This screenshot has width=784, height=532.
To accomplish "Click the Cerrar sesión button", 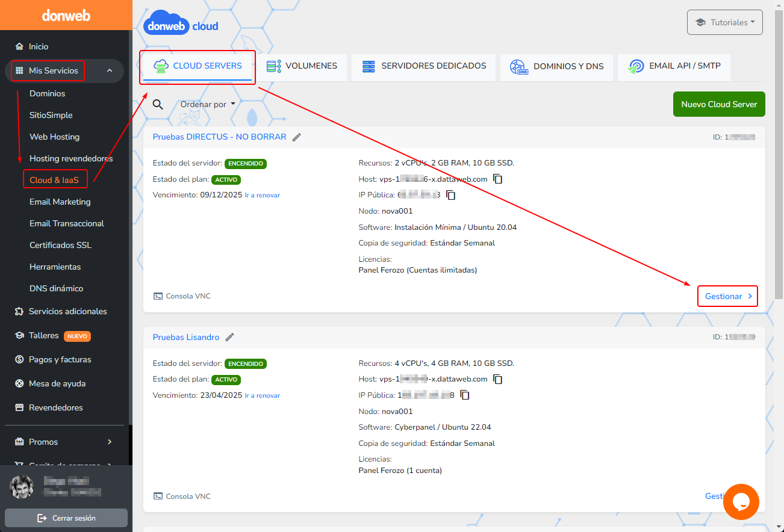I will [66, 518].
